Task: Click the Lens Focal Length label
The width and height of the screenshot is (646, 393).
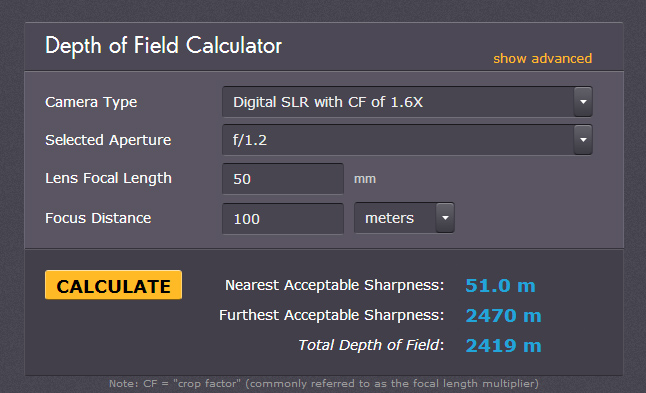Action: point(108,178)
